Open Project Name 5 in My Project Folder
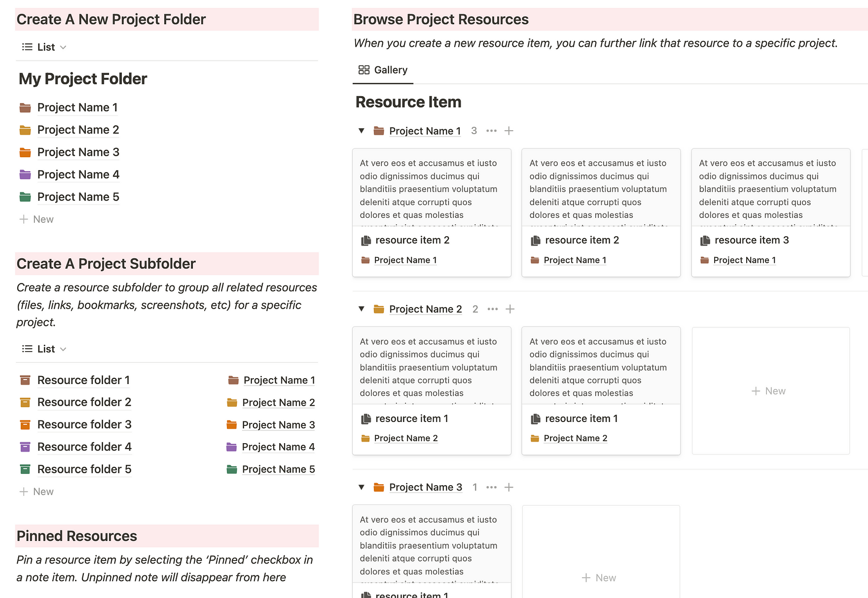Screen dimensions: 868x598 (x=78, y=197)
